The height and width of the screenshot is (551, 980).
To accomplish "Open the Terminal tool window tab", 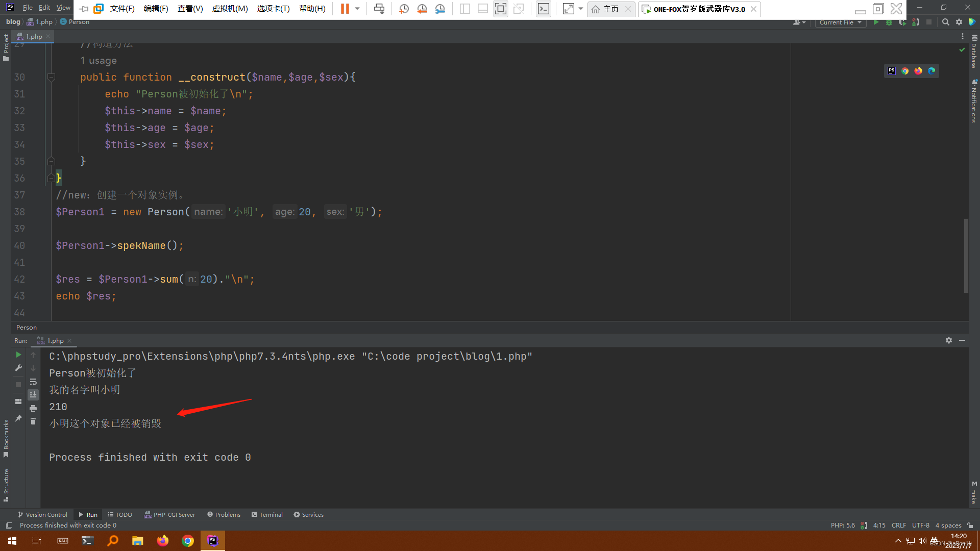I will pos(267,515).
